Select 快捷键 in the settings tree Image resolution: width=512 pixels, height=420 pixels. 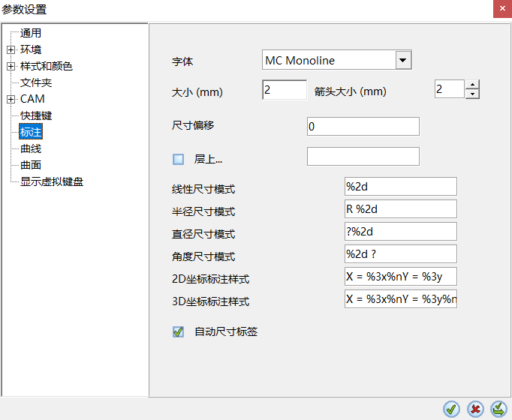(x=36, y=115)
